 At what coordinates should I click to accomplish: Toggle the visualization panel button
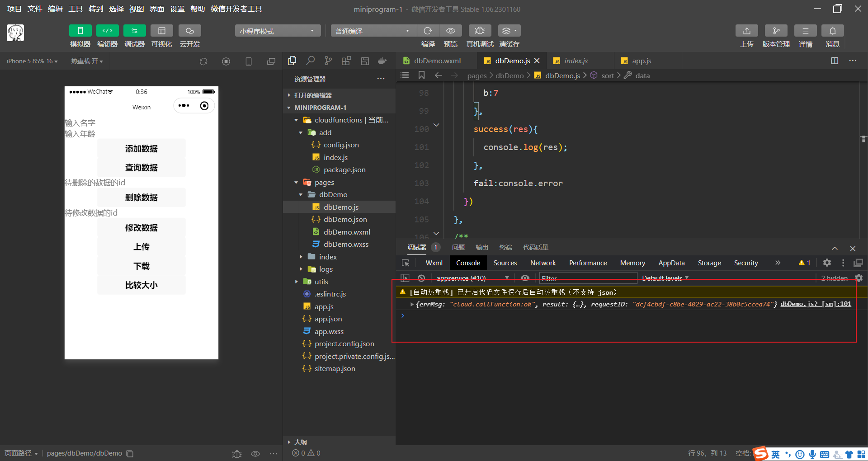161,31
